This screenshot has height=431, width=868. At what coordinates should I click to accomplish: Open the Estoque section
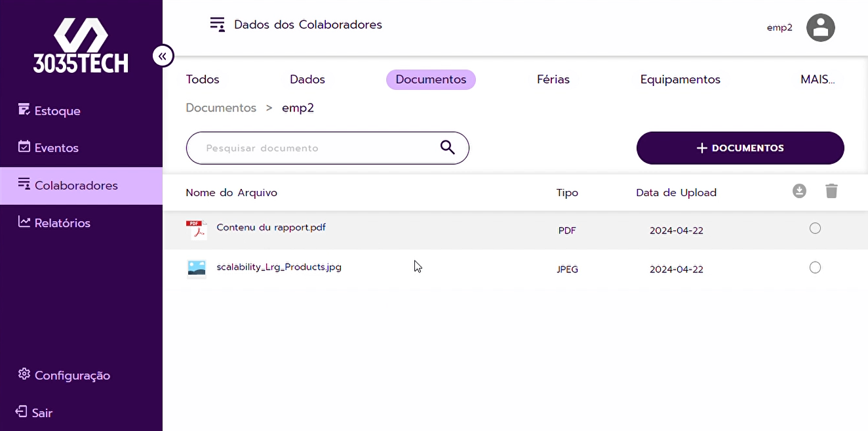(x=49, y=110)
